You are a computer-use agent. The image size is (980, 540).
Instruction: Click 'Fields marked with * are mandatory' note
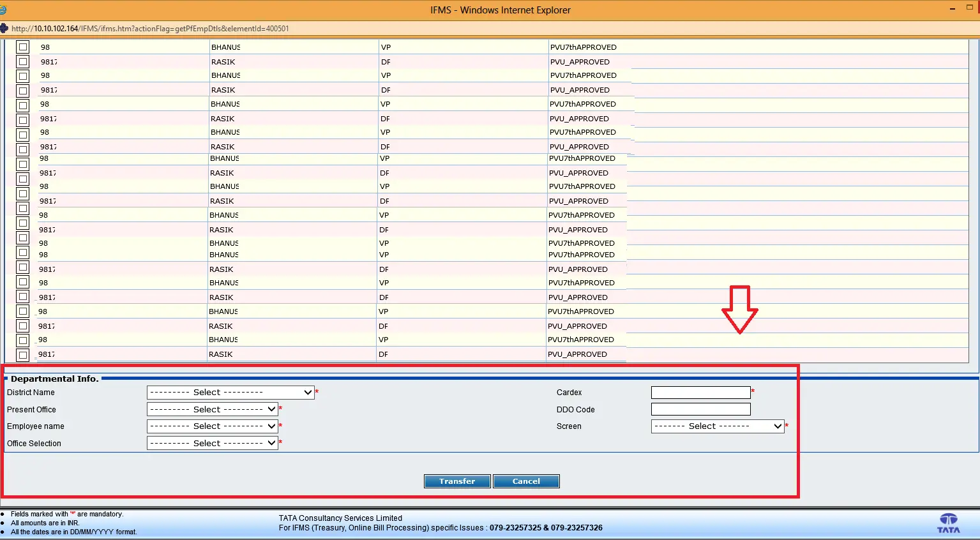click(67, 514)
